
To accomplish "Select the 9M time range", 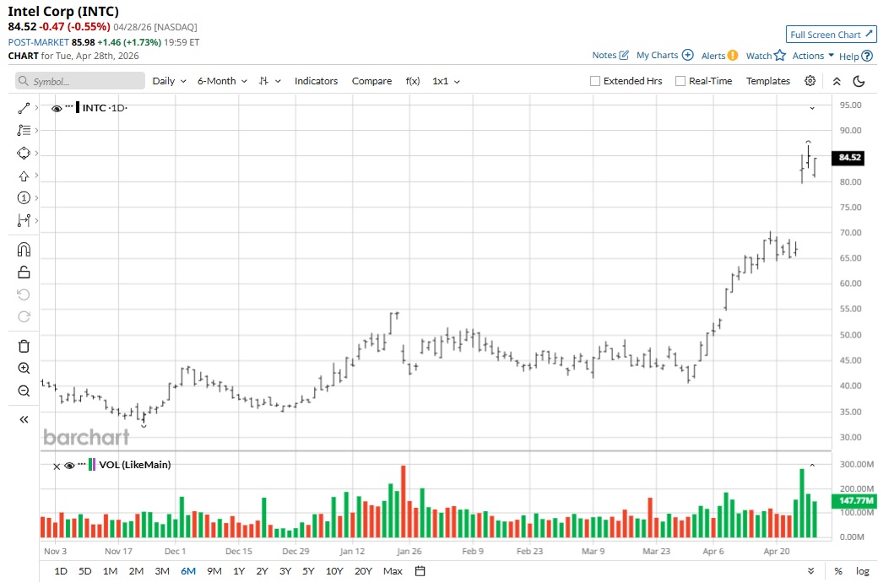I will click(214, 571).
